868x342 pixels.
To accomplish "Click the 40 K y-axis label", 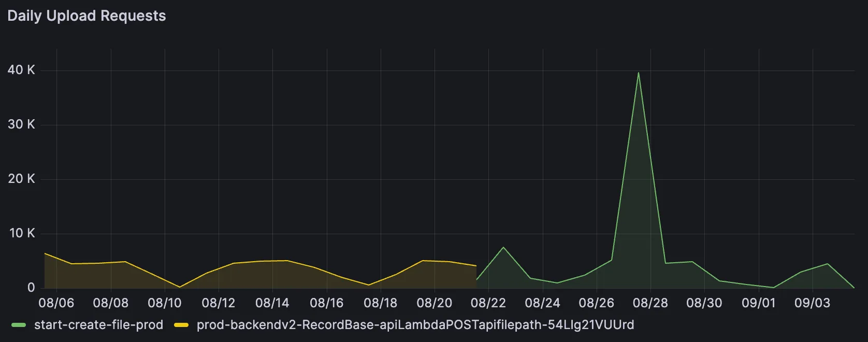I will click(21, 70).
